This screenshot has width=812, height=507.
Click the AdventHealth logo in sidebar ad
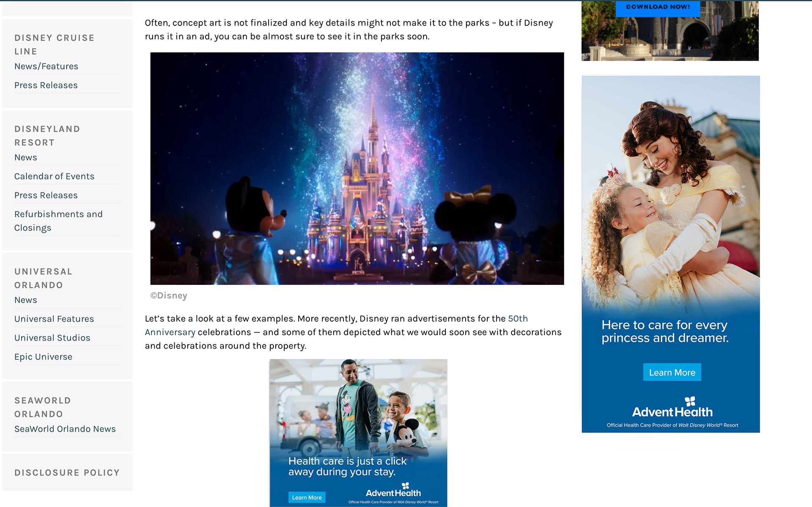pos(672,408)
